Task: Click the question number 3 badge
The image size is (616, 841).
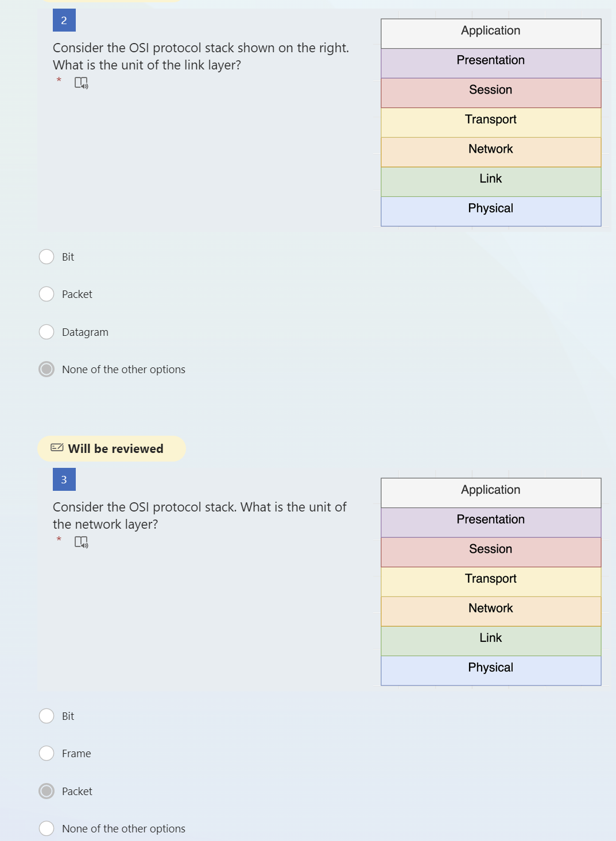Action: coord(64,479)
